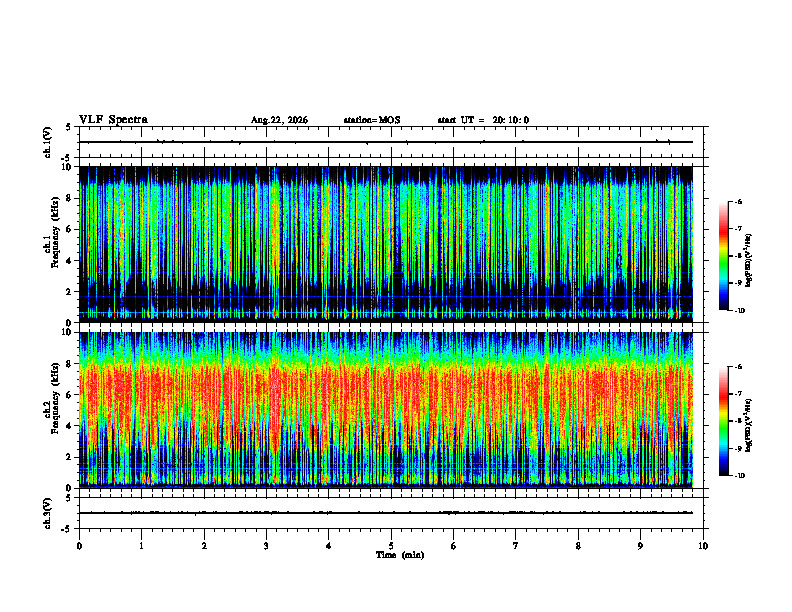Click the -6 label on ch.1 color bar

[739, 201]
